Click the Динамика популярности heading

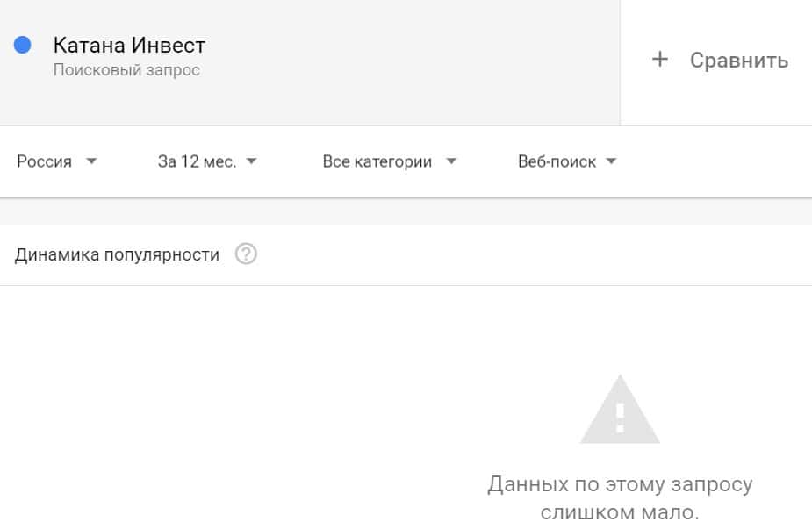(x=118, y=255)
